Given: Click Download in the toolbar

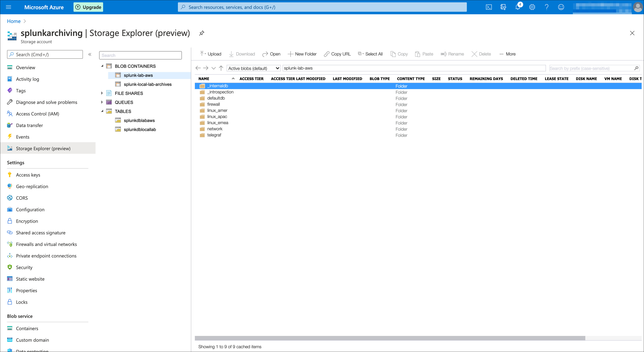Looking at the screenshot, I should 242,54.
